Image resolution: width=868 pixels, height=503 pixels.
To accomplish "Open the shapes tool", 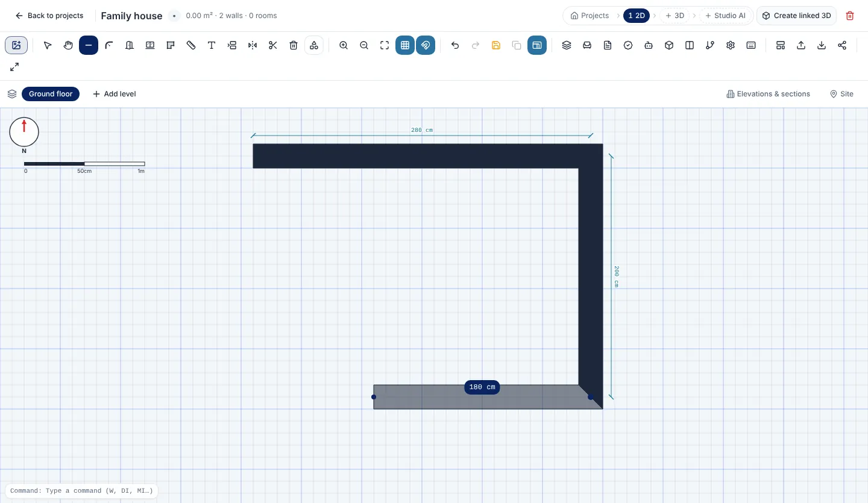I will 314,45.
